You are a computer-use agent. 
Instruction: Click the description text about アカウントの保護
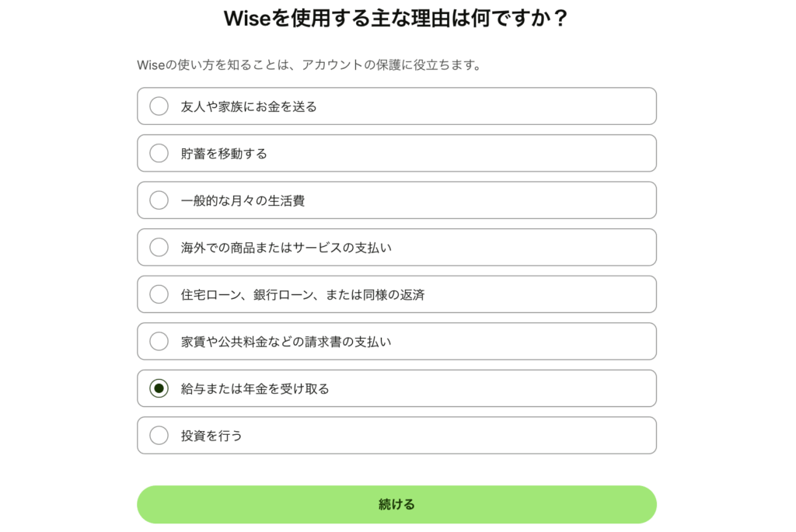pos(309,65)
